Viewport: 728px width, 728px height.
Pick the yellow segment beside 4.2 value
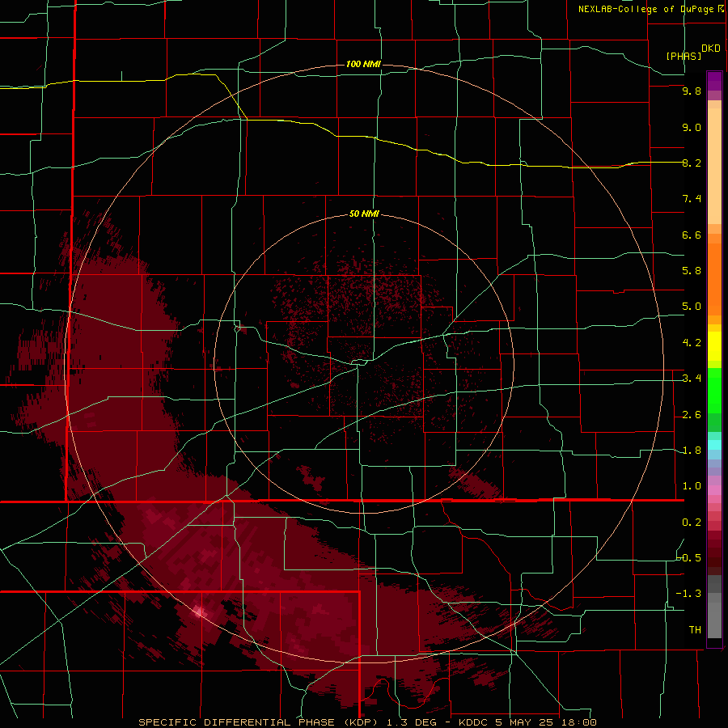(x=714, y=346)
